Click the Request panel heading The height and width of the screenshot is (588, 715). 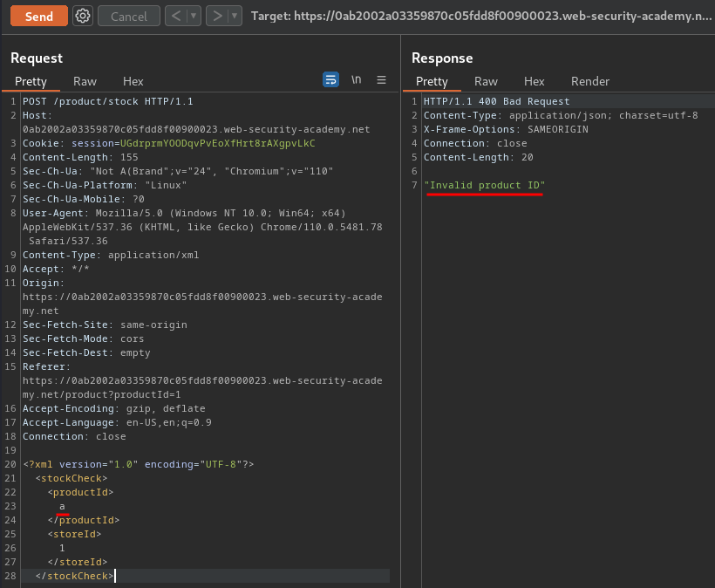coord(37,58)
